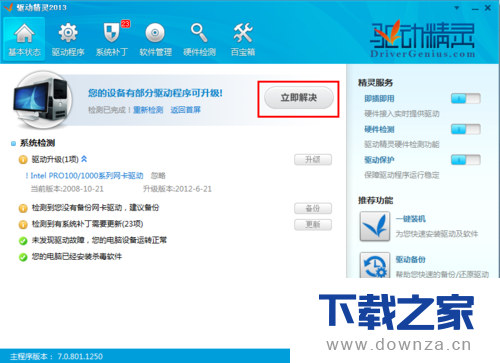This screenshot has height=363, width=500.
Task: Click the red 23 badge on 系统补丁
Action: (x=125, y=24)
